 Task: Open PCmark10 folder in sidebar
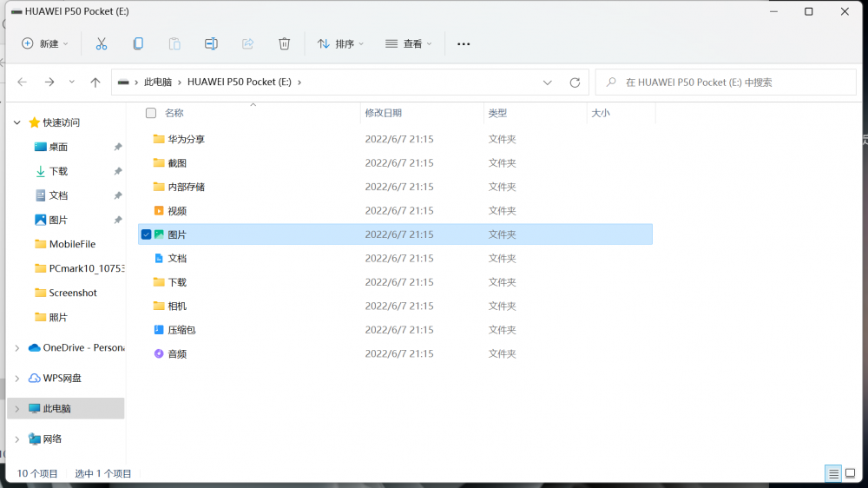tap(79, 268)
